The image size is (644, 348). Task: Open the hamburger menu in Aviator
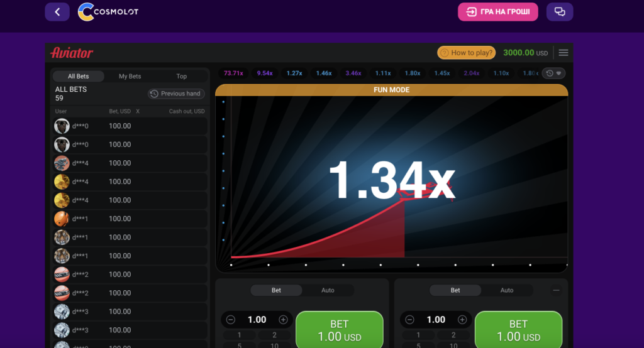563,53
